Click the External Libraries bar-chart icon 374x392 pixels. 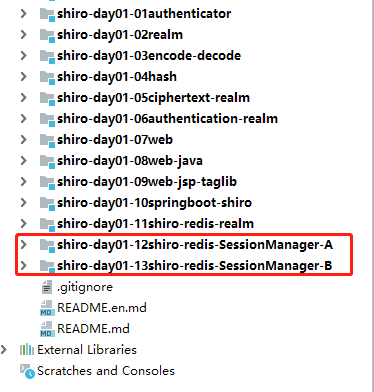pyautogui.click(x=27, y=350)
